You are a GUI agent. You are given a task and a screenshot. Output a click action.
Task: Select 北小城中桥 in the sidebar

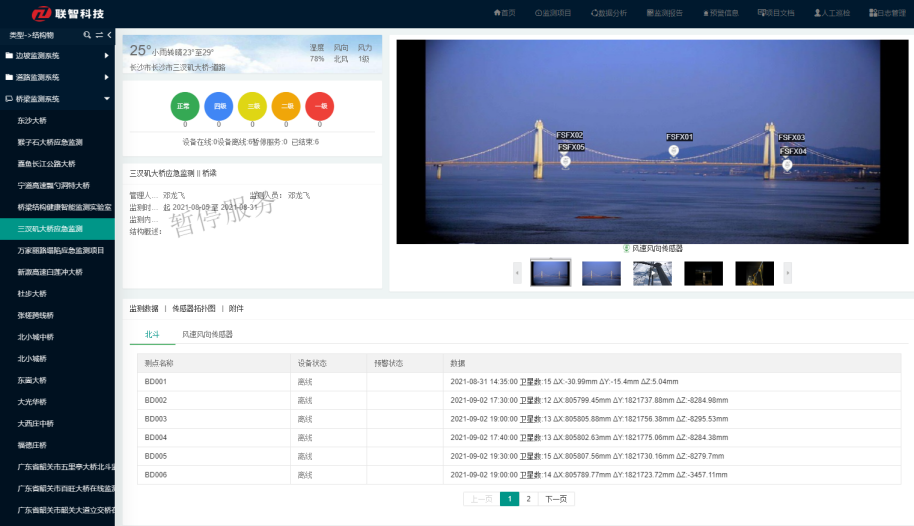point(36,337)
